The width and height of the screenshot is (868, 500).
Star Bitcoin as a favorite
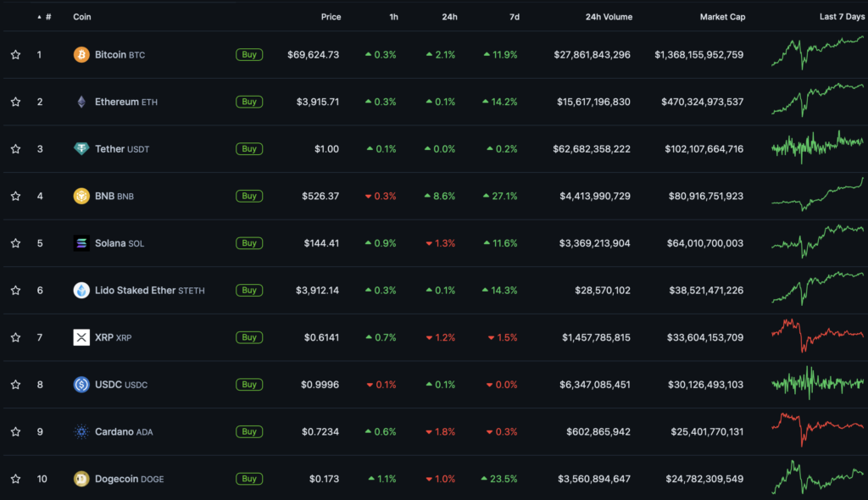click(x=15, y=55)
